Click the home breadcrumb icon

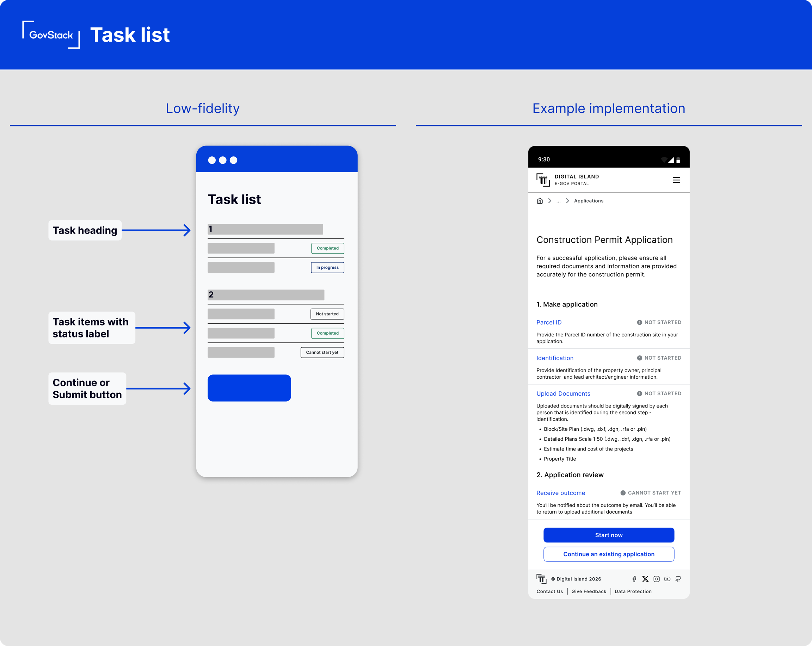point(539,201)
